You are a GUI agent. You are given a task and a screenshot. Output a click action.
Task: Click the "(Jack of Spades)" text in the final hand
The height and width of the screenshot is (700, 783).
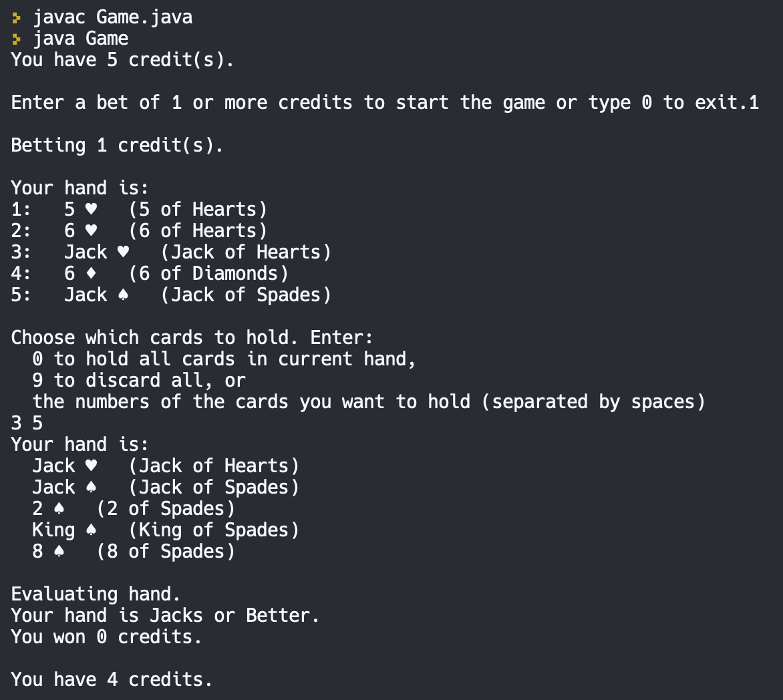click(214, 488)
